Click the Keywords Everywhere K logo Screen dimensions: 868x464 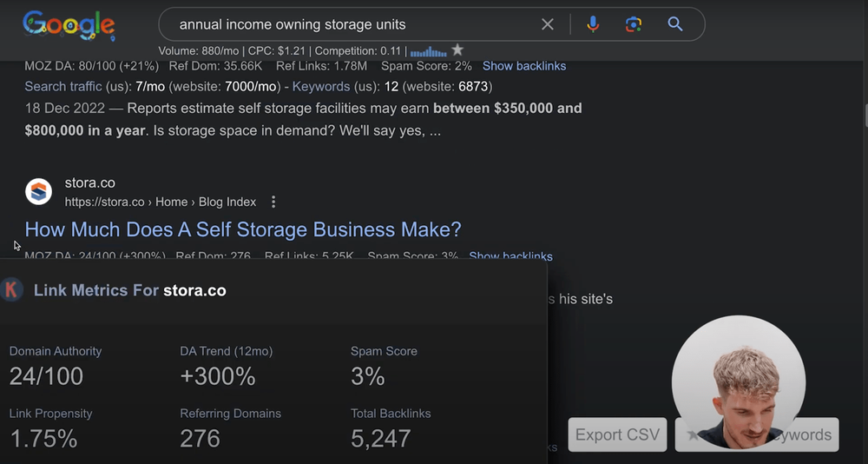11,290
